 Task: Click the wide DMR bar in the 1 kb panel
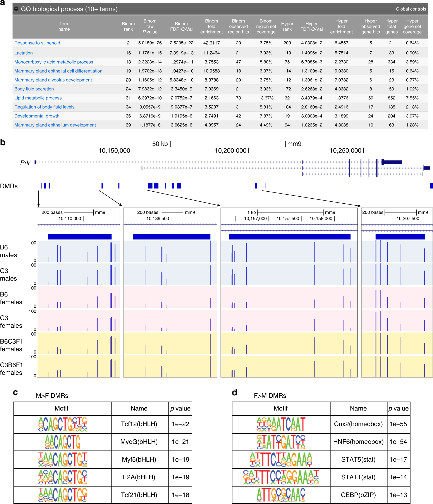pos(289,236)
